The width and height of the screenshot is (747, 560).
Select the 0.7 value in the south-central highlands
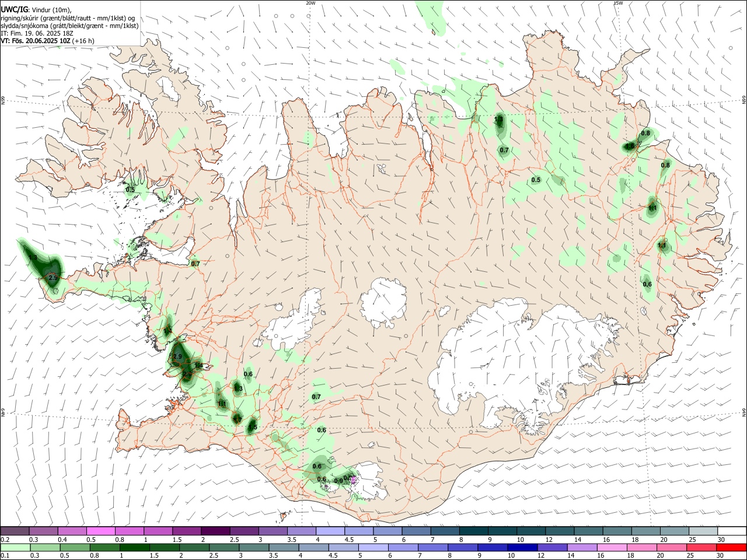point(316,397)
